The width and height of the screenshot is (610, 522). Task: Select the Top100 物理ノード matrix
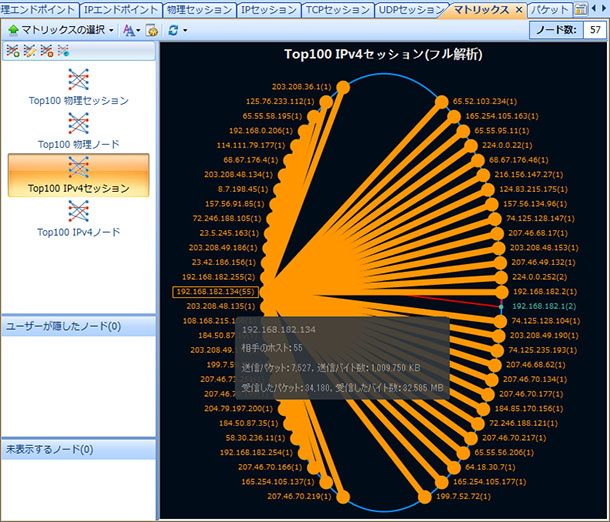[x=78, y=123]
